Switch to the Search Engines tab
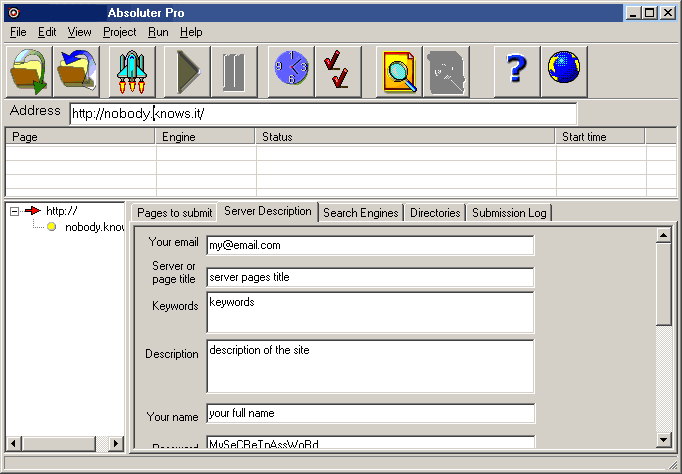This screenshot has height=474, width=682. [361, 213]
